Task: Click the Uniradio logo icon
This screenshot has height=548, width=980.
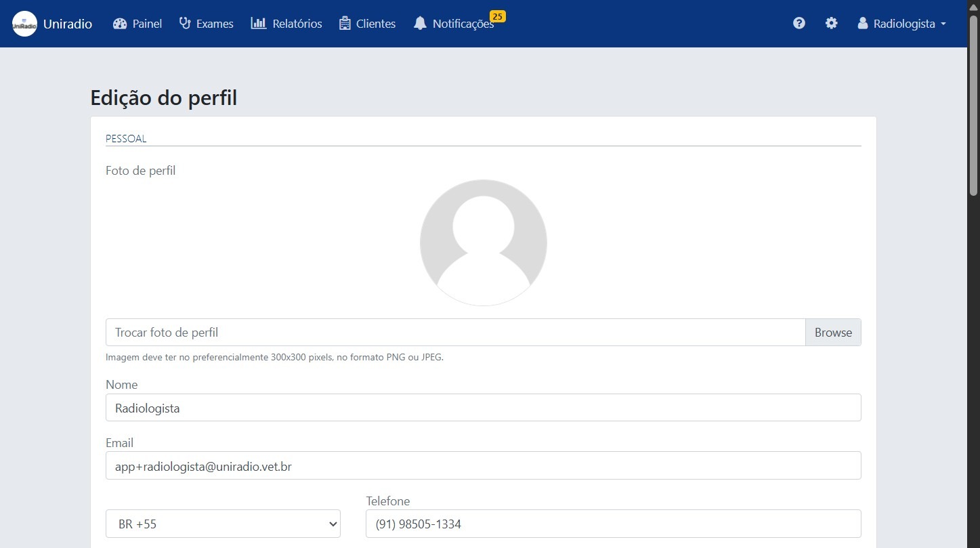Action: point(24,24)
